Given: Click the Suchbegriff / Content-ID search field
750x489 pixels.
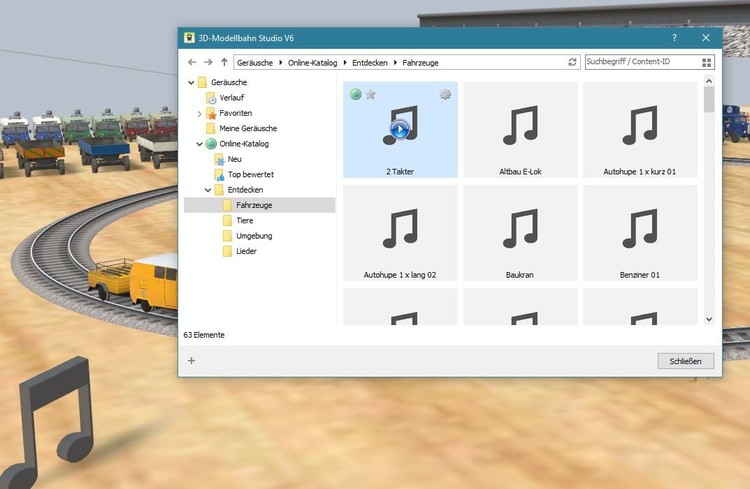Looking at the screenshot, I should pos(642,62).
